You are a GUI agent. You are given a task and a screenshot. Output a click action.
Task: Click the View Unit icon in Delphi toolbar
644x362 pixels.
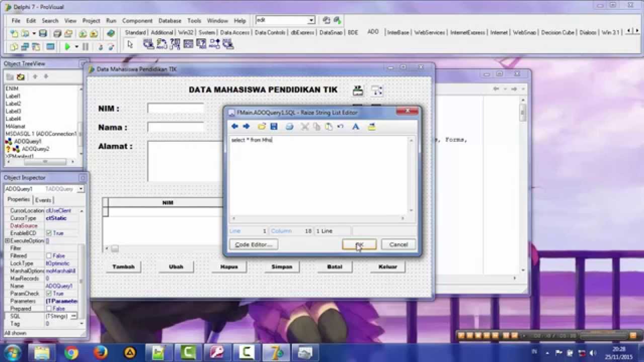(14, 47)
